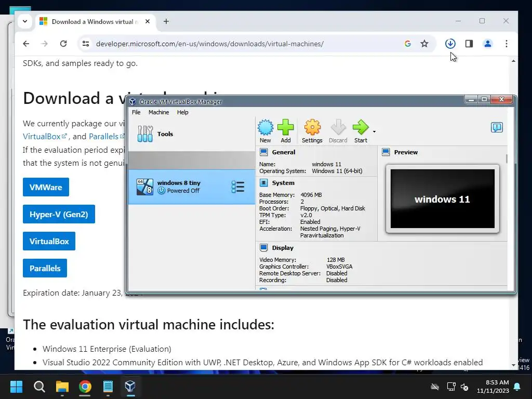The height and width of the screenshot is (399, 532).
Task: Click the Google icon in address bar
Action: pyautogui.click(x=408, y=44)
